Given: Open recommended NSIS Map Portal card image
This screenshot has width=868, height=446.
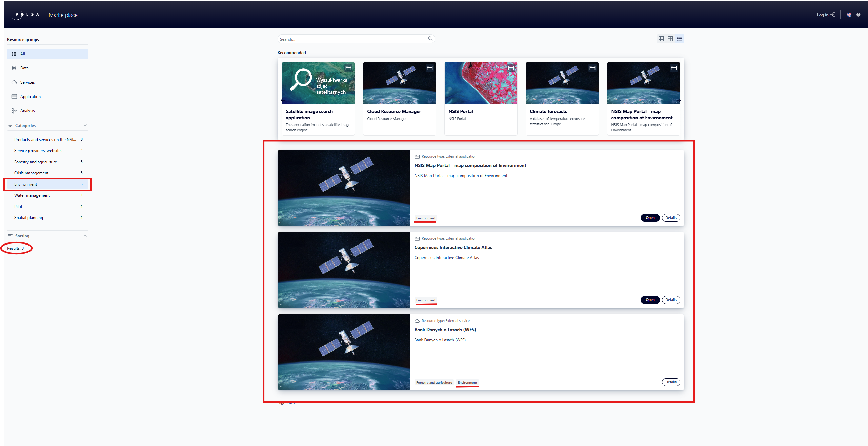Looking at the screenshot, I should 643,83.
